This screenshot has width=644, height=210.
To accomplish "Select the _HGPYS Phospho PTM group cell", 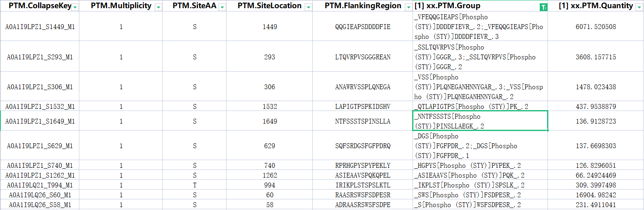I will (480, 165).
